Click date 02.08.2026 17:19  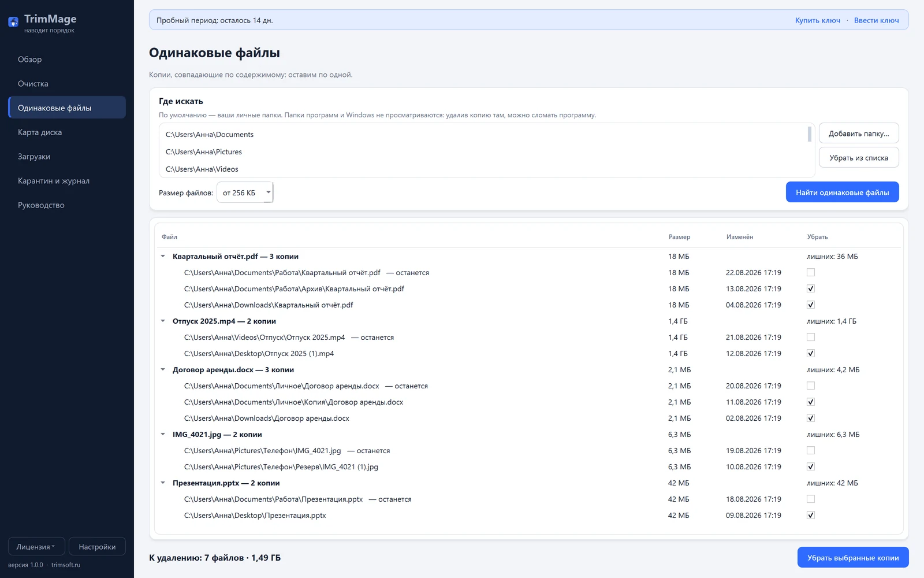coord(754,418)
